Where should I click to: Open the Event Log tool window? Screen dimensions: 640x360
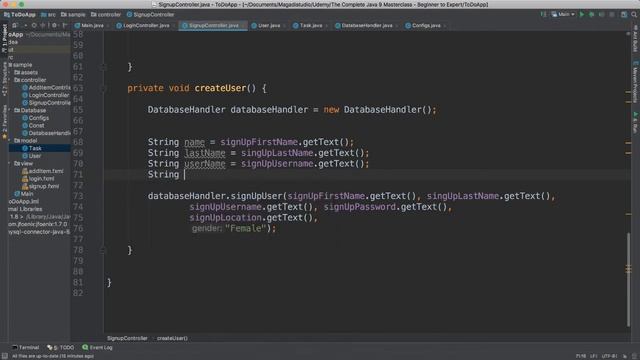coord(97,347)
